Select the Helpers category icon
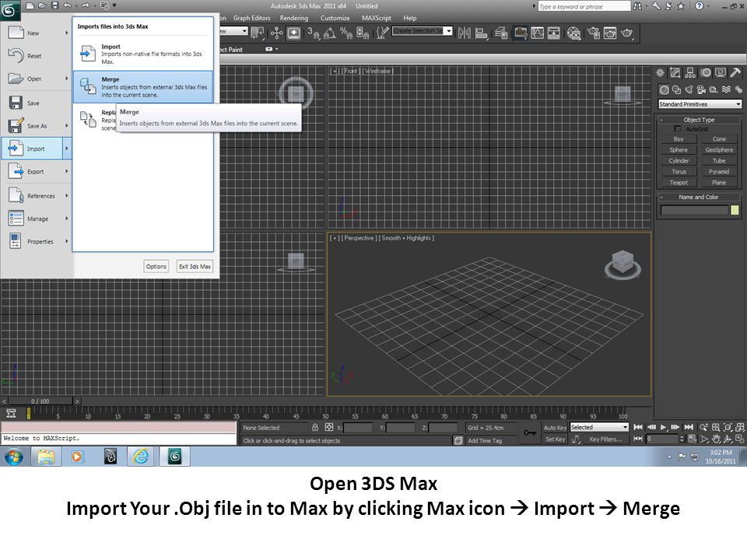Viewport: 747px width, 560px height. click(x=714, y=89)
